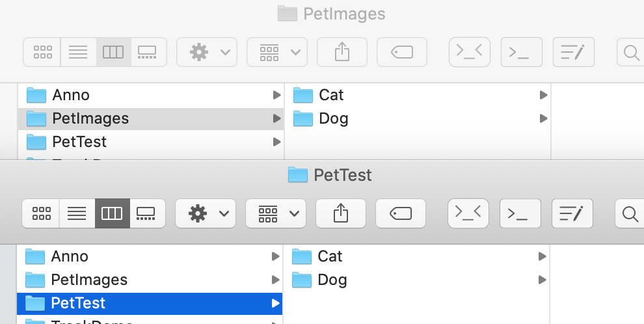Select gallery view in PetTest window
This screenshot has height=324, width=644.
pyautogui.click(x=147, y=213)
